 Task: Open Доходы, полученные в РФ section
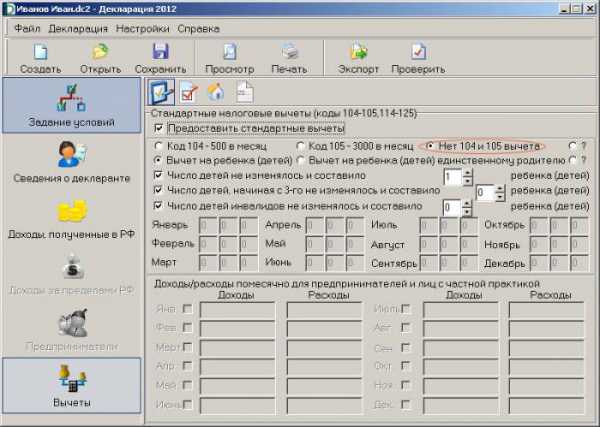tap(72, 217)
